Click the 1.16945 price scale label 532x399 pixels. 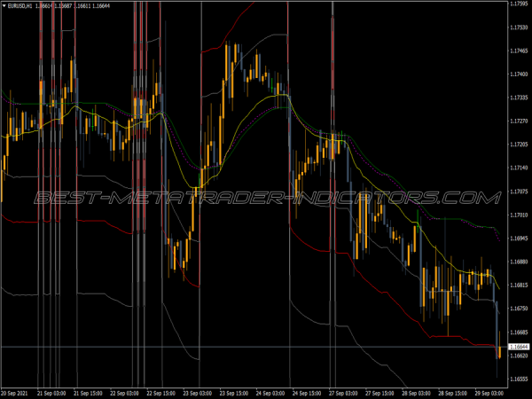click(x=519, y=239)
